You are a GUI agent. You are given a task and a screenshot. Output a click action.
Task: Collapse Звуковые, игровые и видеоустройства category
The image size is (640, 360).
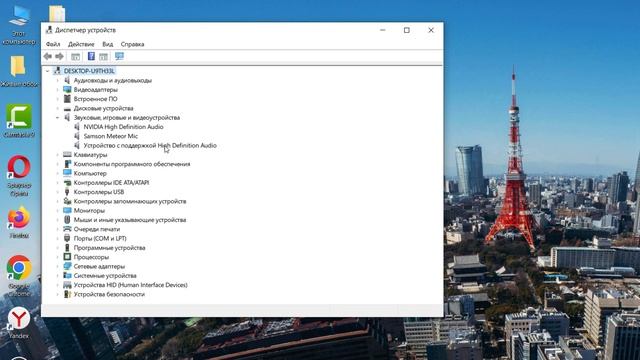click(x=58, y=118)
